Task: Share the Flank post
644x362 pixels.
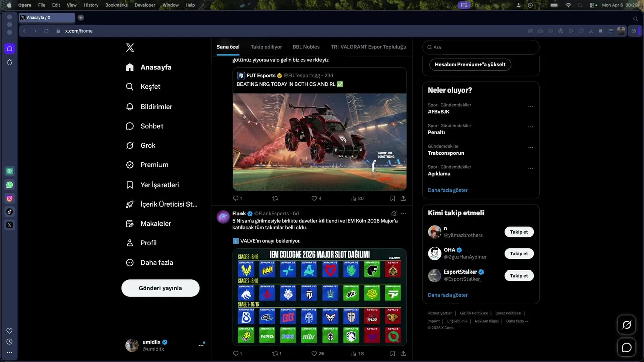Action: 403,353
